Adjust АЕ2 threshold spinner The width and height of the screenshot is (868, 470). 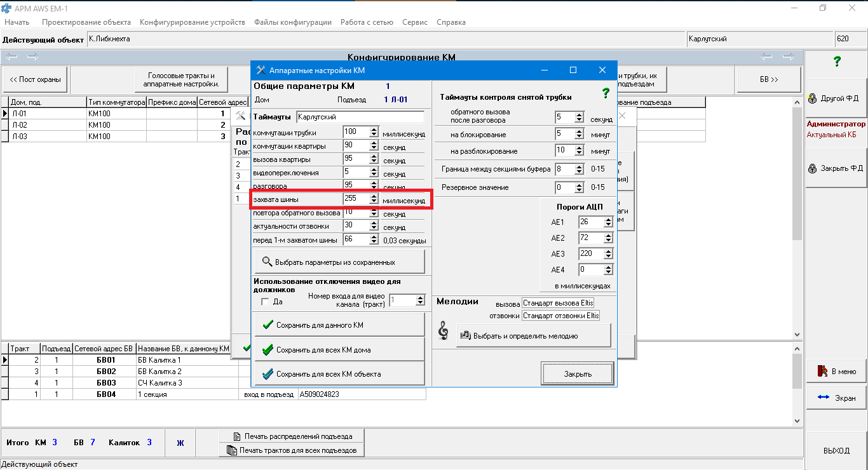[x=608, y=238]
